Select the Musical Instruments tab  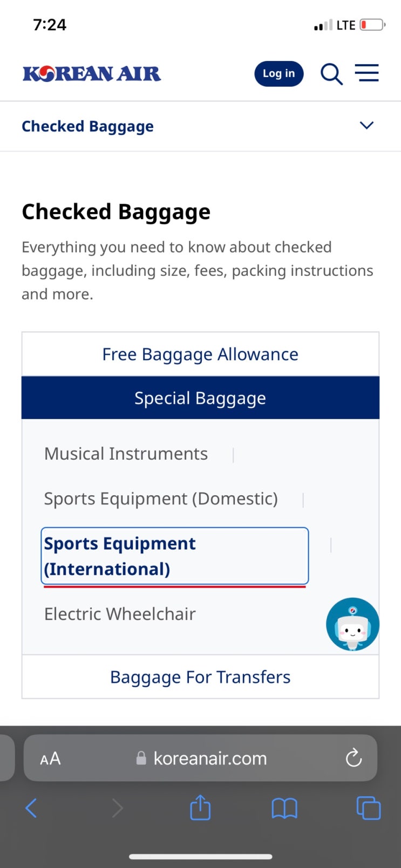[126, 454]
